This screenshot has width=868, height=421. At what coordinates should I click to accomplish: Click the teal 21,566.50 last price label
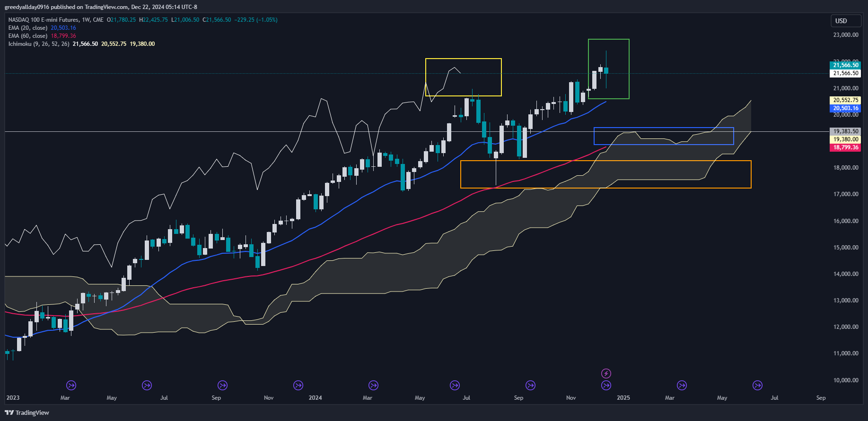845,65
